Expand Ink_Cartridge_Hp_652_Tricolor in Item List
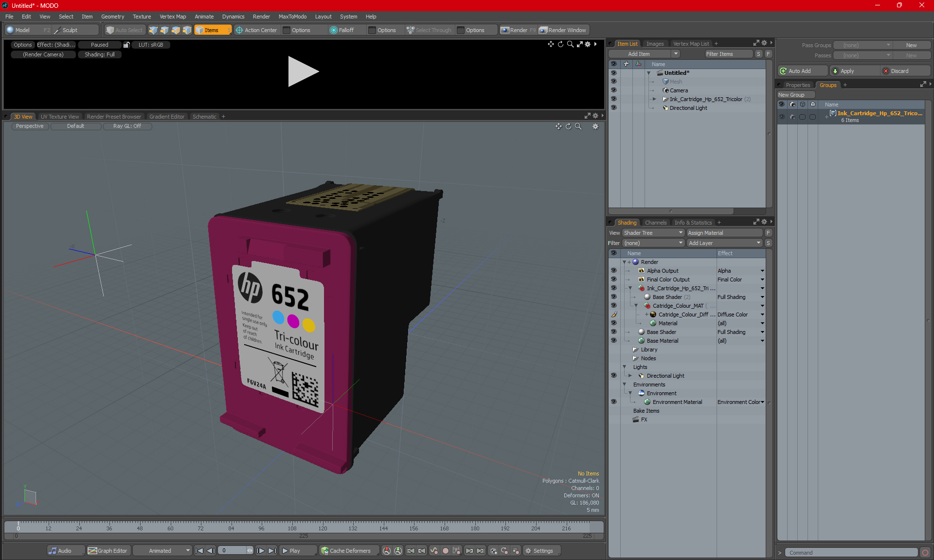The image size is (934, 560). (654, 99)
